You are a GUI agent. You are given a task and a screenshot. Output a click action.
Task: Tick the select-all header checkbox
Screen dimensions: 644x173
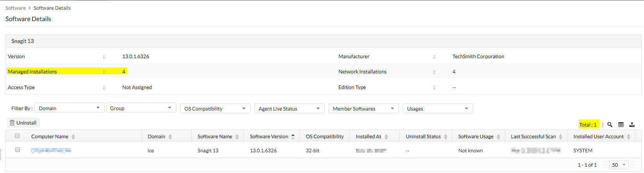17,136
